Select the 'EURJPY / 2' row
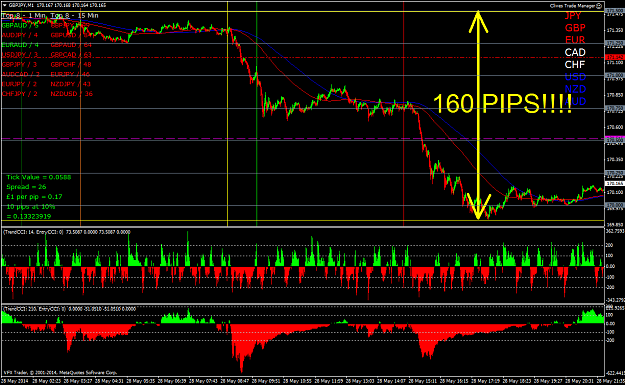This screenshot has height=385, width=625. (x=19, y=84)
